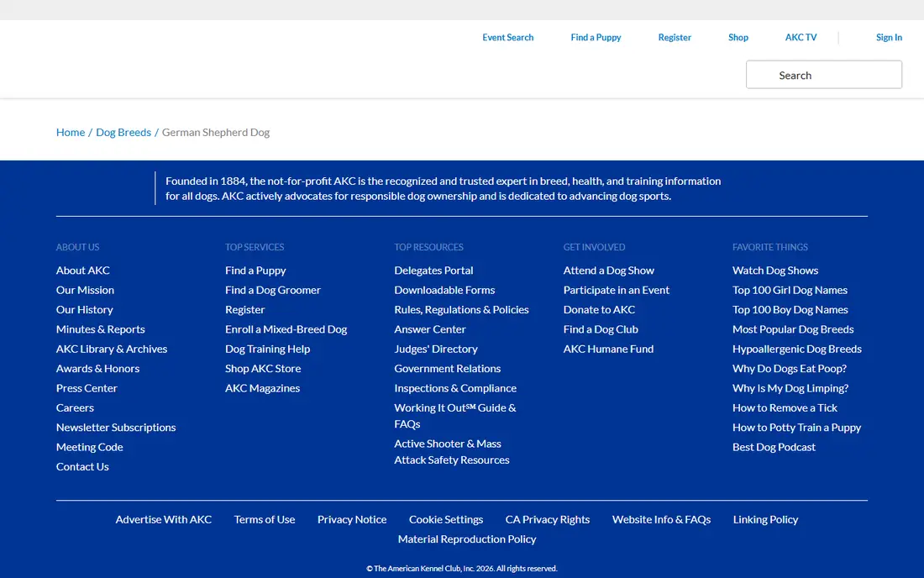
Task: Visit the Answer Center
Action: [x=429, y=328]
